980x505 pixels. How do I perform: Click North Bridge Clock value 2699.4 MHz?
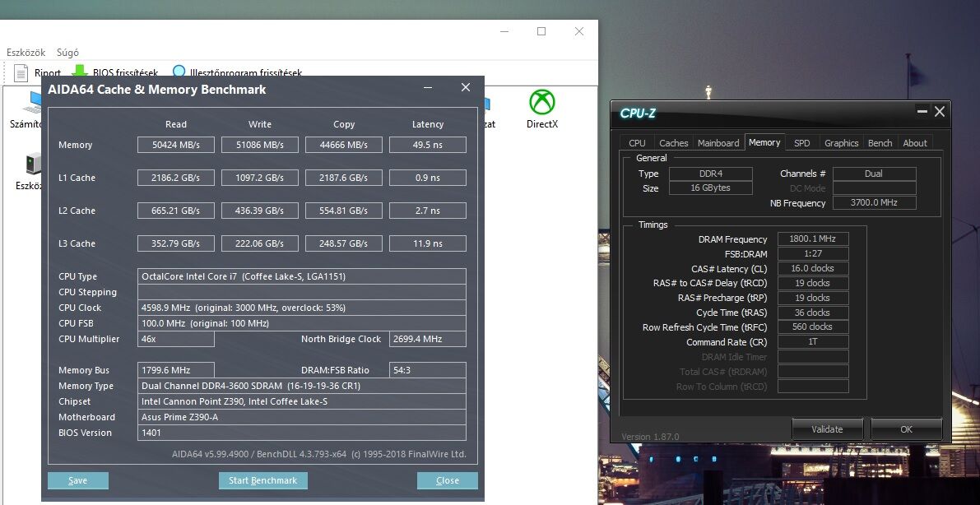pos(428,339)
